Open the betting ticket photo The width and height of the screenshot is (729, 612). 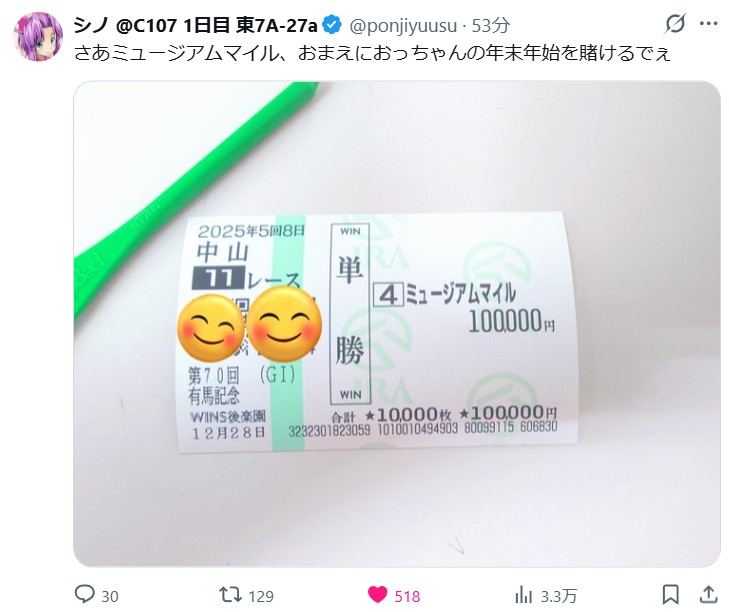397,324
